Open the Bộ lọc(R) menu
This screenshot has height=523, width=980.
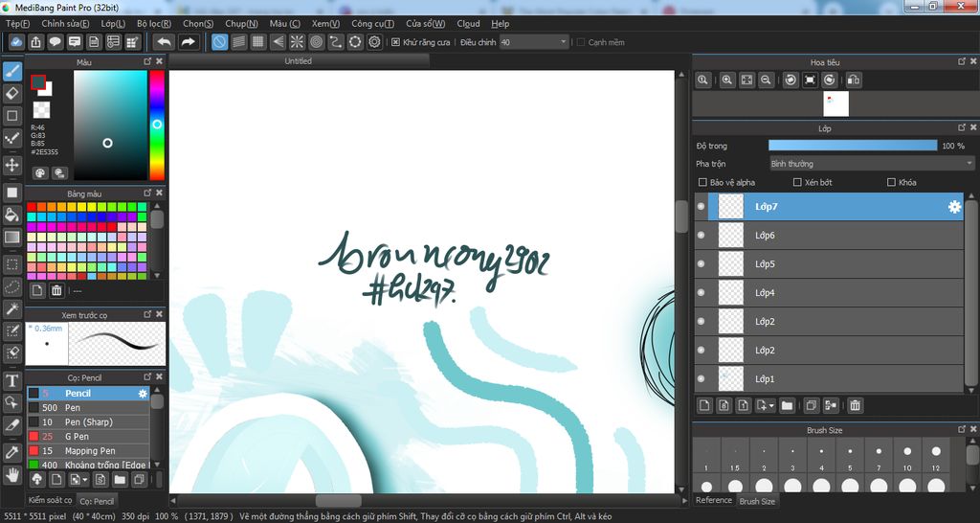154,24
